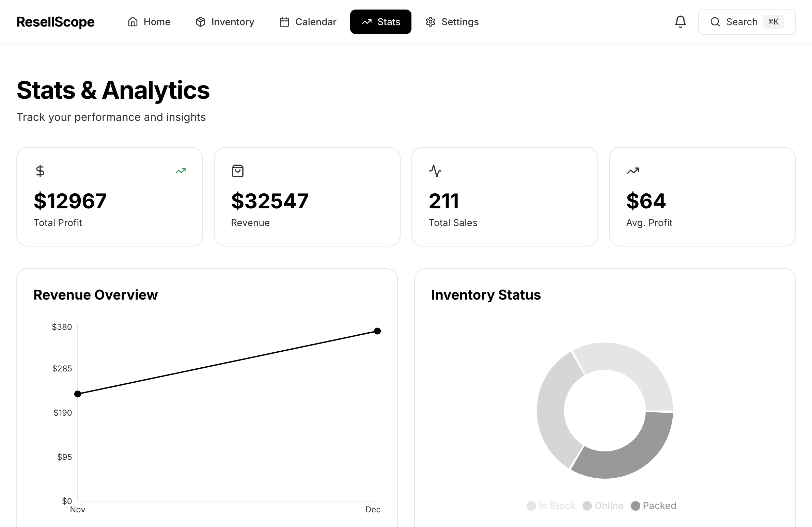812x527 pixels.
Task: Click the activity pulse icon on Total Sales card
Action: point(435,171)
